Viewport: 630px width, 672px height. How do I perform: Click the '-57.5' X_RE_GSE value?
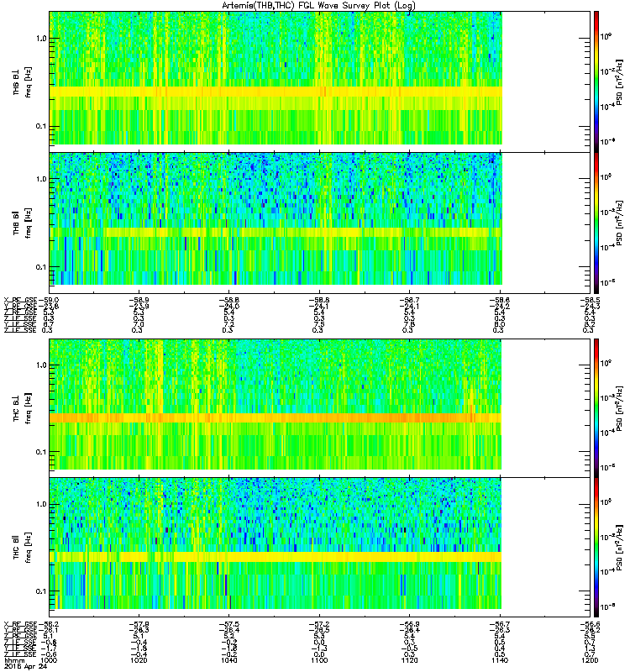228,624
